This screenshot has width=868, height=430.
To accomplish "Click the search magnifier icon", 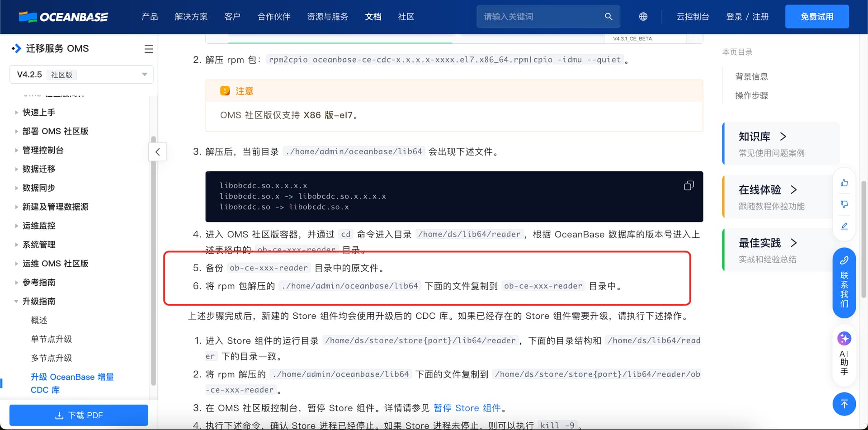I will tap(609, 16).
